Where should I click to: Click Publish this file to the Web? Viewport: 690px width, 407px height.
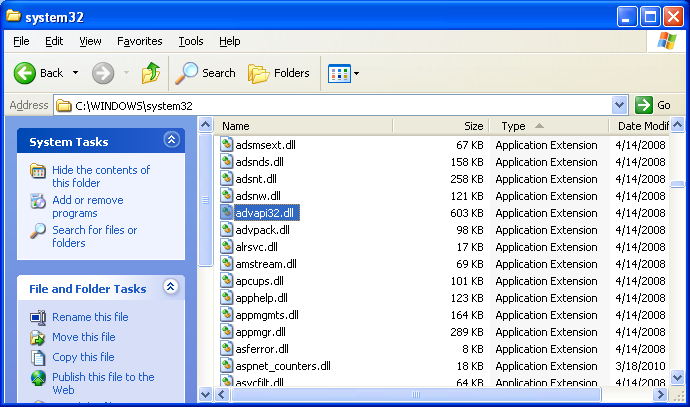[103, 383]
